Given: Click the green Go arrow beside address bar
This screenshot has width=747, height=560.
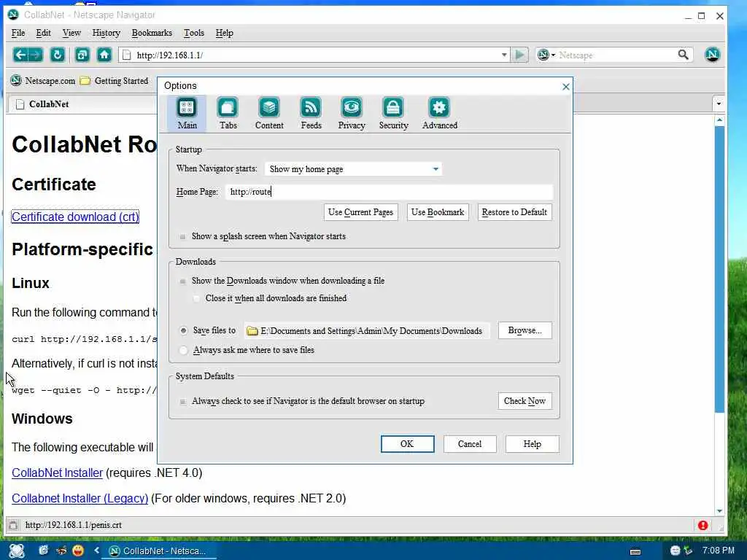Looking at the screenshot, I should point(519,55).
